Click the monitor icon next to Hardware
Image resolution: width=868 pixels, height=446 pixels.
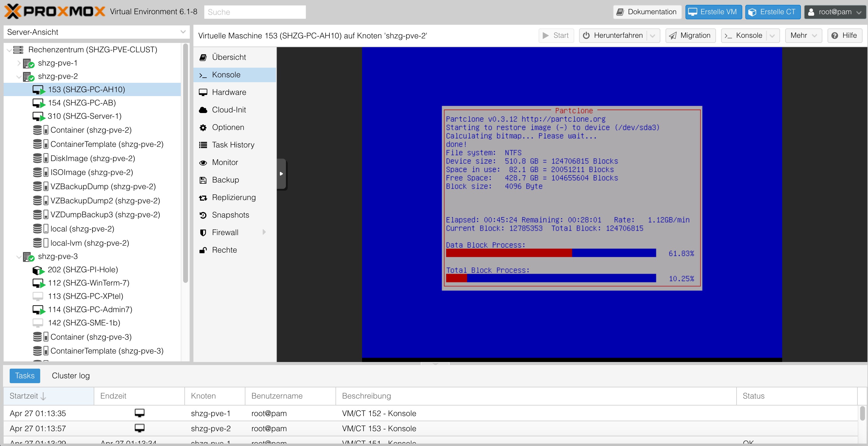point(203,92)
